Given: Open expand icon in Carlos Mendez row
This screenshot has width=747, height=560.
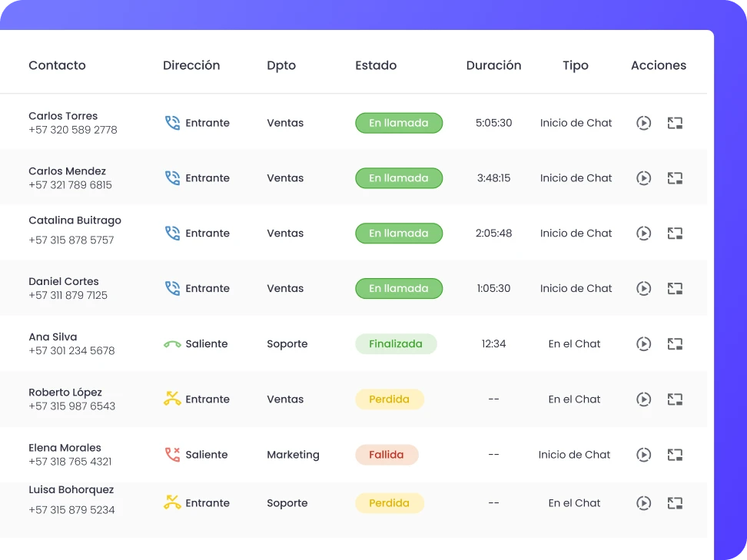Looking at the screenshot, I should pyautogui.click(x=675, y=178).
